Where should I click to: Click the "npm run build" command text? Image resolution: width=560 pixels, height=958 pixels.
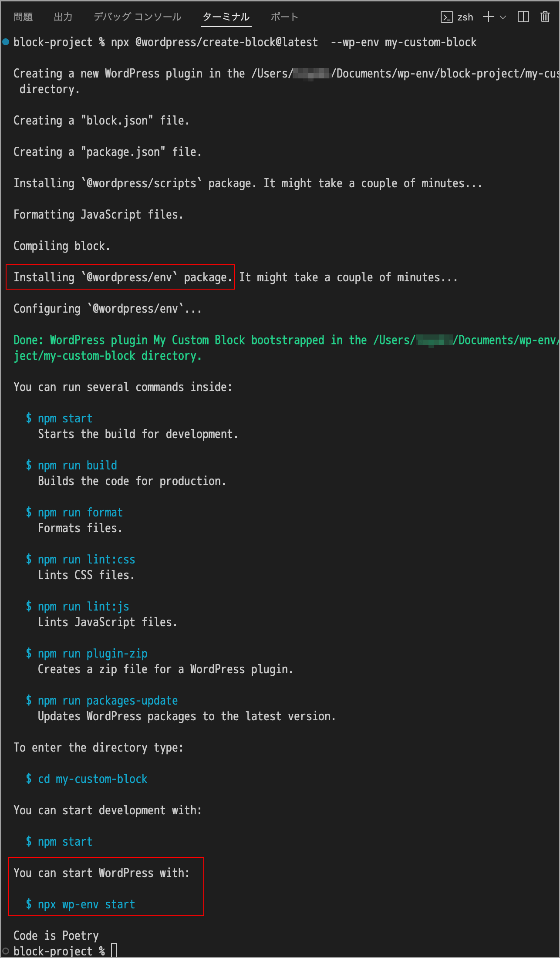[77, 466]
